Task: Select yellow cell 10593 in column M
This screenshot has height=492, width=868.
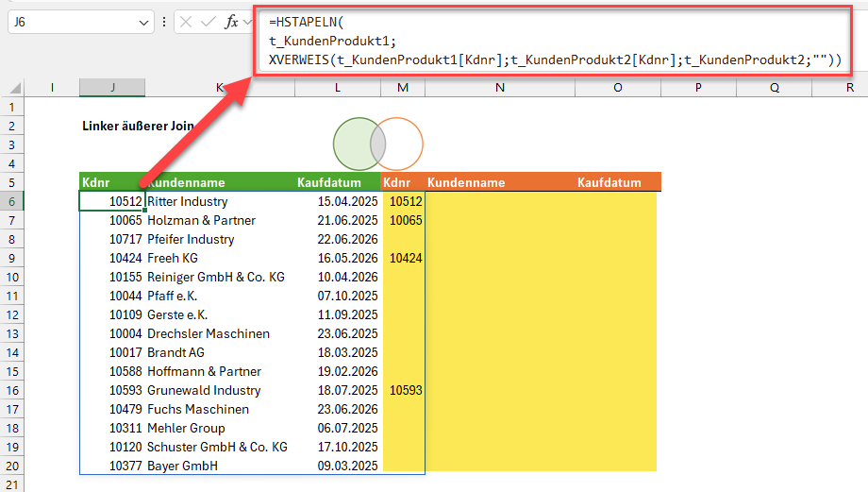Action: point(403,390)
